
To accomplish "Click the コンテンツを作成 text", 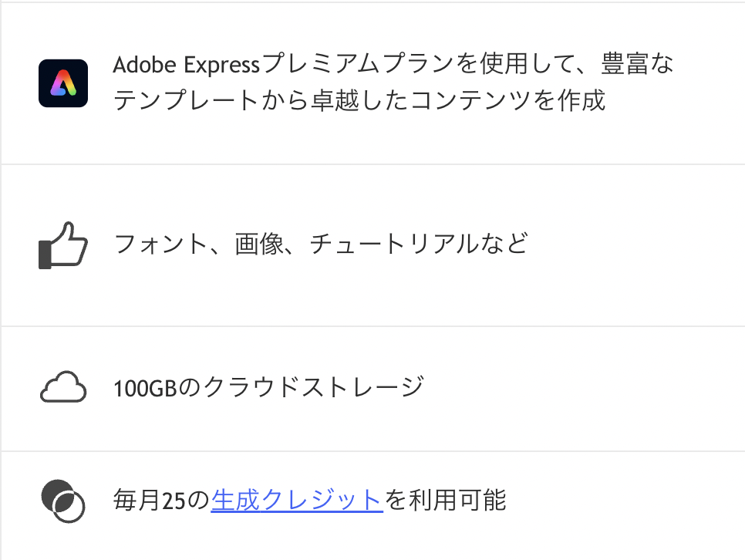I will (x=507, y=100).
